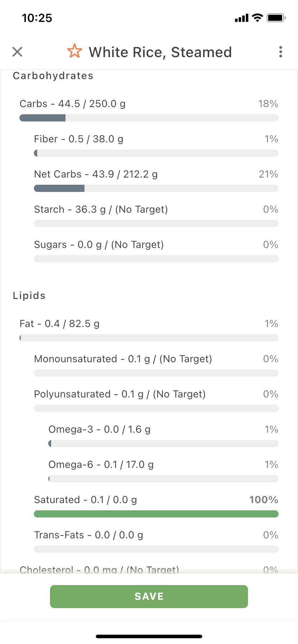Tap the Trans-Fats nutrient label
The height and width of the screenshot is (644, 298).
(x=89, y=535)
